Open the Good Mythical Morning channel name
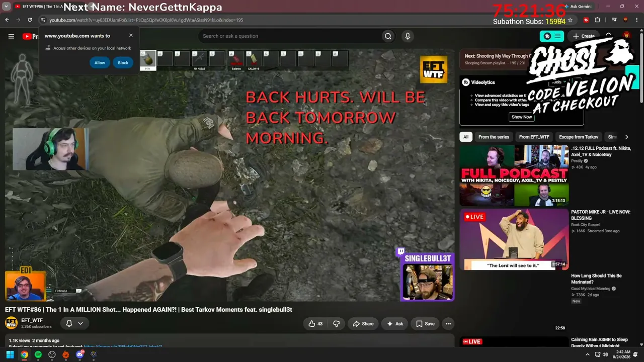 pyautogui.click(x=591, y=289)
